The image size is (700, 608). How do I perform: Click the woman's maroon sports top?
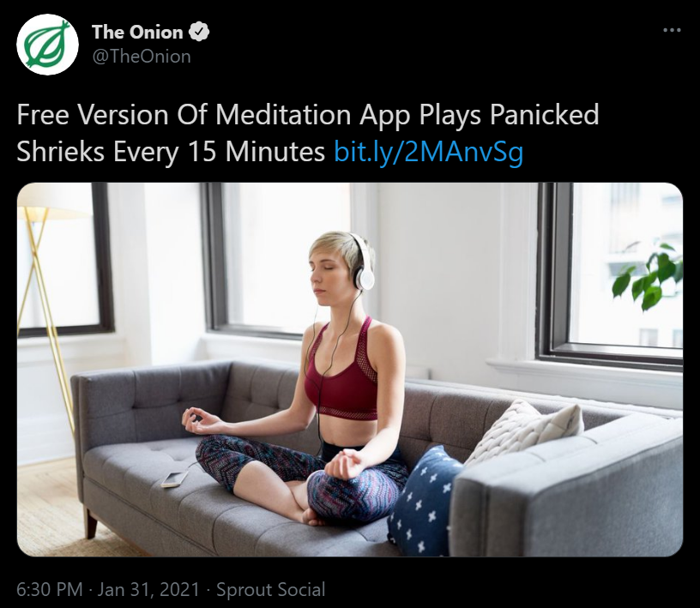click(x=341, y=373)
